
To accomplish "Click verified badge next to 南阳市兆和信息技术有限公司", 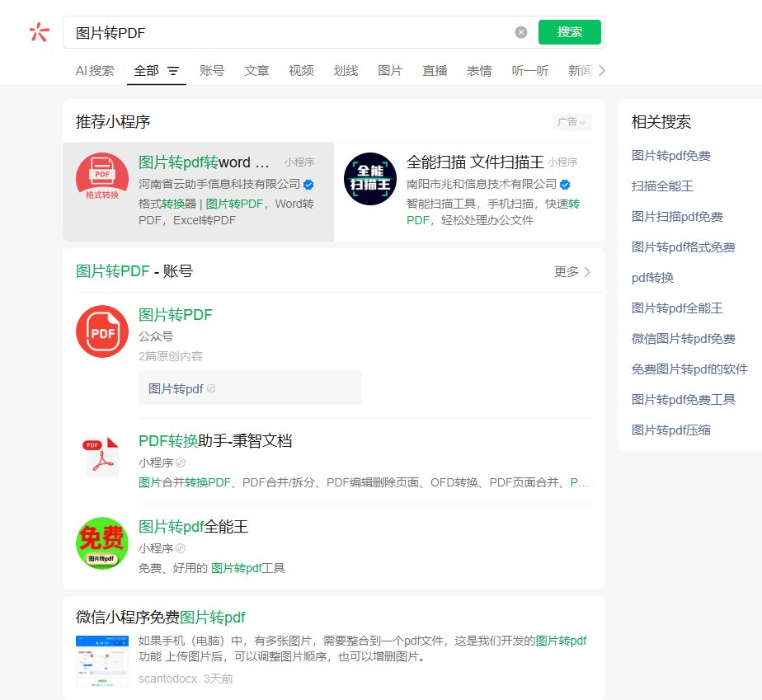I will point(565,185).
